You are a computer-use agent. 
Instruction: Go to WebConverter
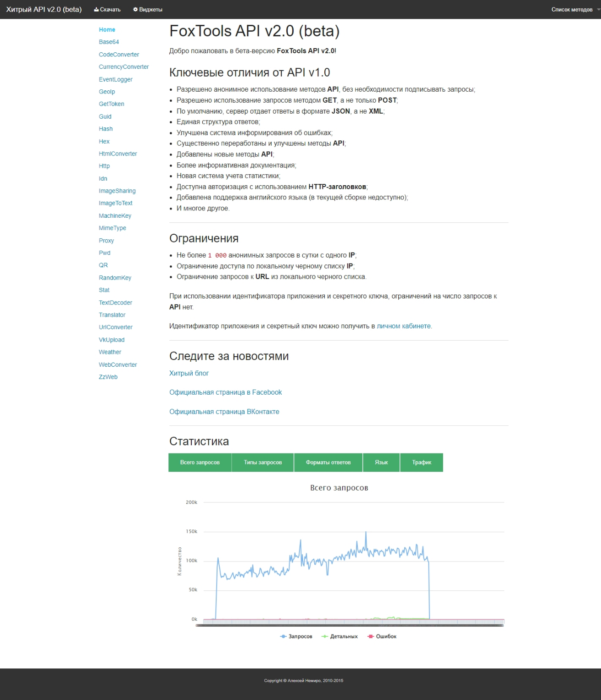[x=118, y=365]
